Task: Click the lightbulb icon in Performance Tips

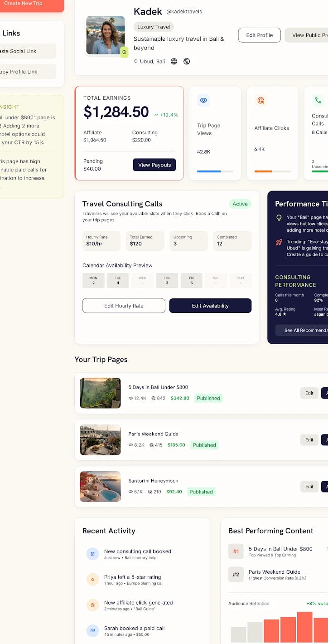Action: coord(279,218)
